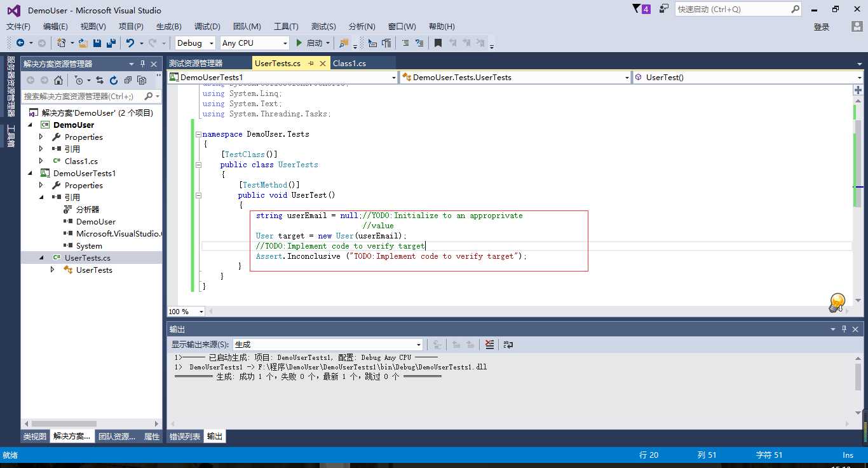Switch to the 错误列表 tab
The height and width of the screenshot is (468, 868).
click(185, 437)
